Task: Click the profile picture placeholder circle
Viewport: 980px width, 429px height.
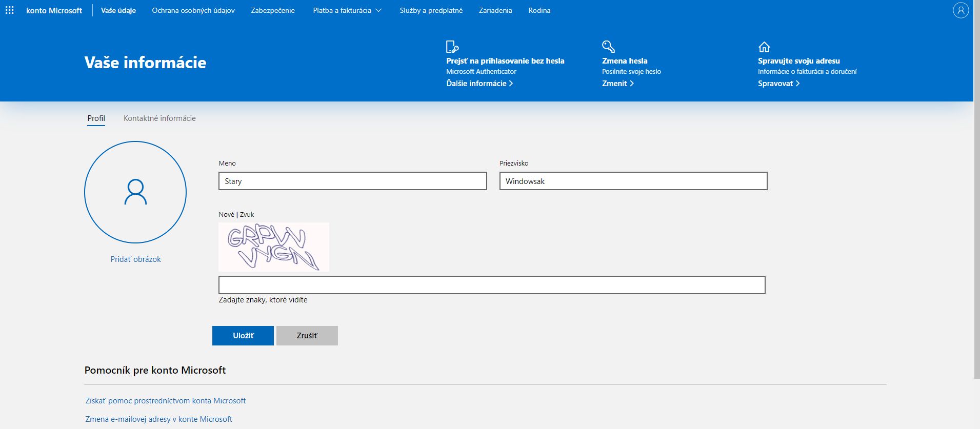Action: tap(135, 192)
